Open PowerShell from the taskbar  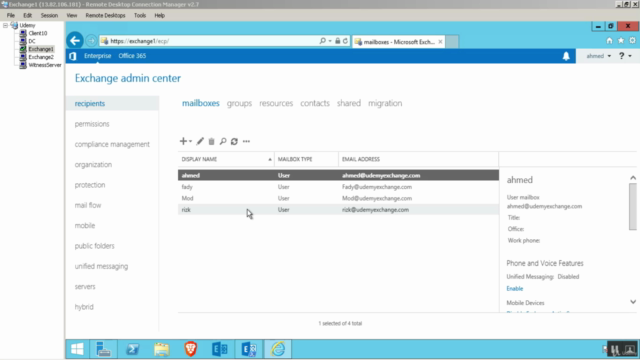[x=132, y=349]
